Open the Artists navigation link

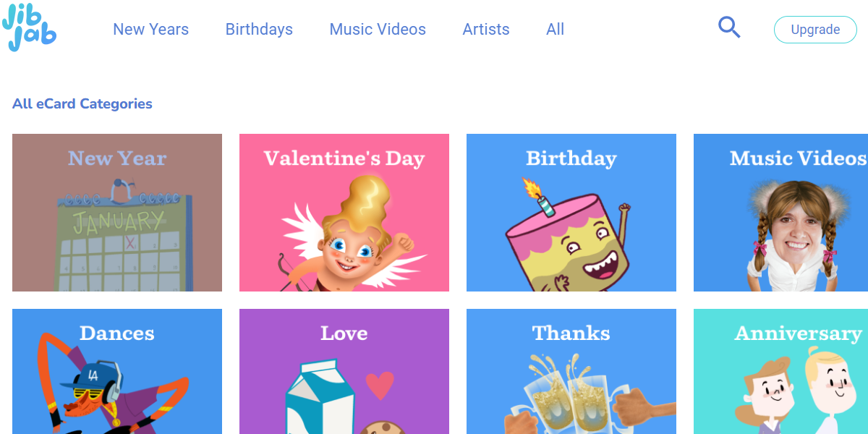click(x=486, y=30)
